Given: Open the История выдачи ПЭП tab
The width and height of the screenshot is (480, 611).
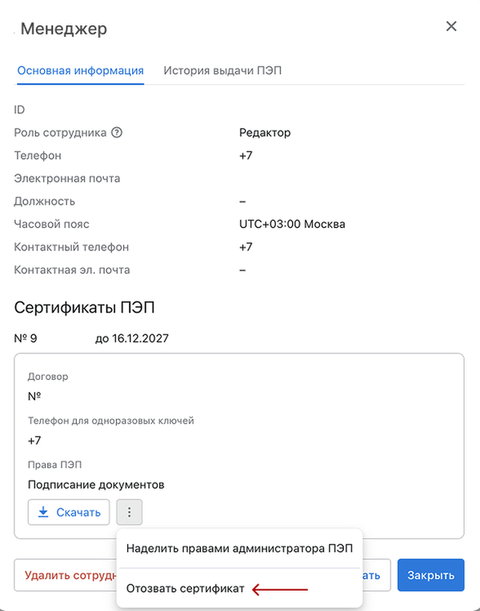Looking at the screenshot, I should (222, 71).
